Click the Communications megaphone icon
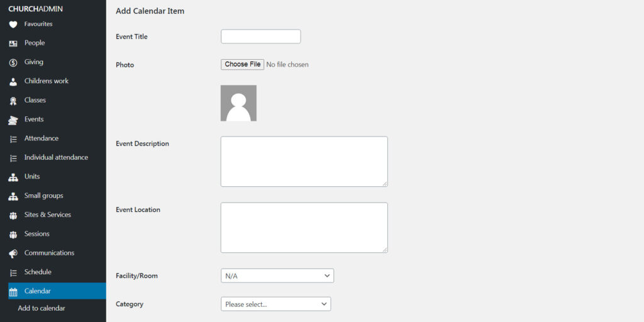The image size is (644, 322). click(x=13, y=253)
